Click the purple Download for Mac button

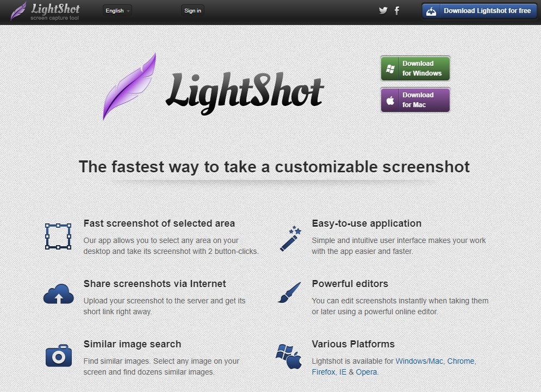click(x=415, y=100)
